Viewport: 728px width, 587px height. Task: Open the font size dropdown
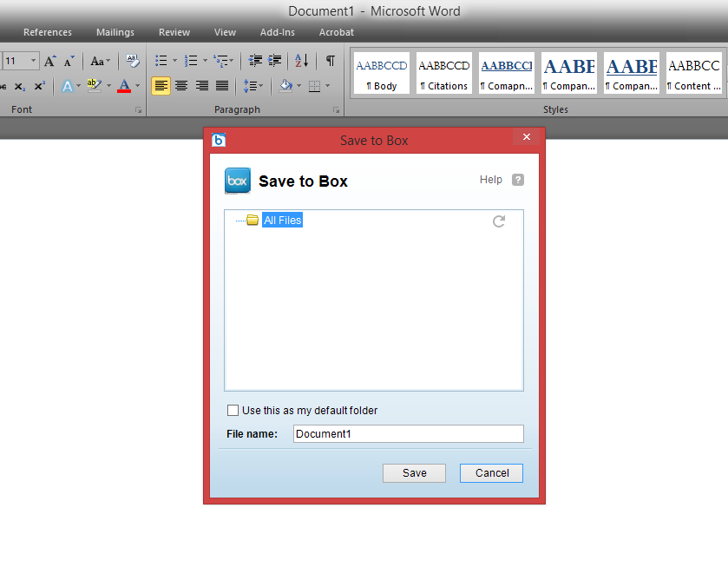(33, 61)
